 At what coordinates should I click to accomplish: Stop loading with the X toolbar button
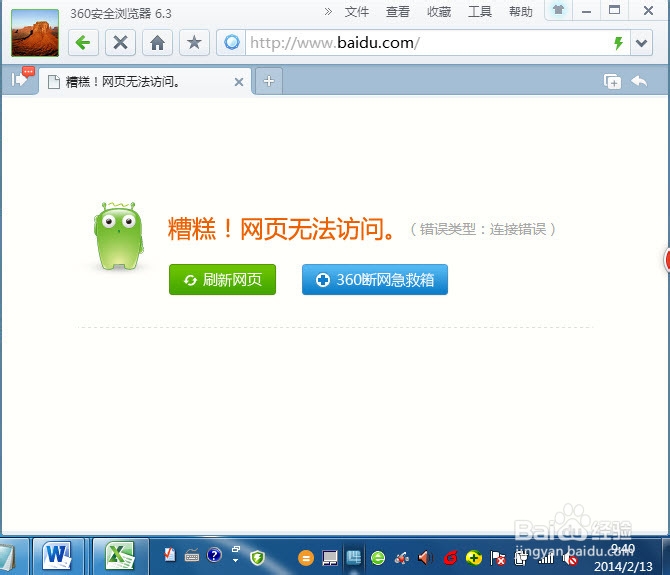click(120, 43)
